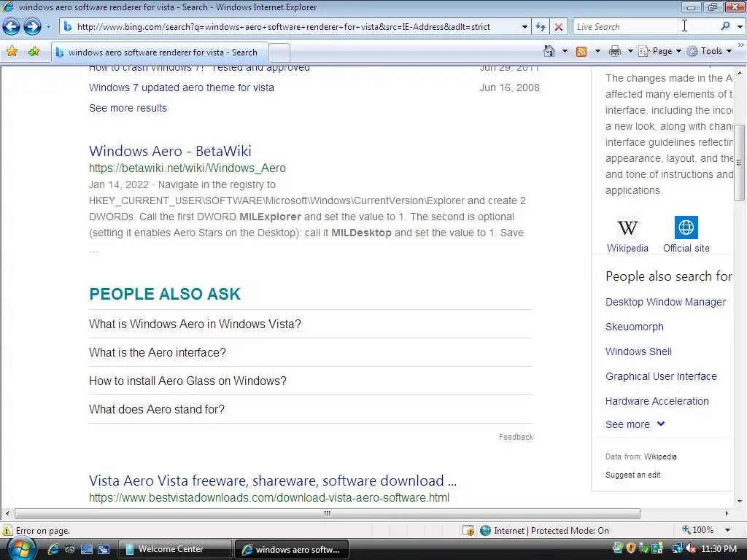Open the 'Windows Shell' related search

click(x=638, y=351)
